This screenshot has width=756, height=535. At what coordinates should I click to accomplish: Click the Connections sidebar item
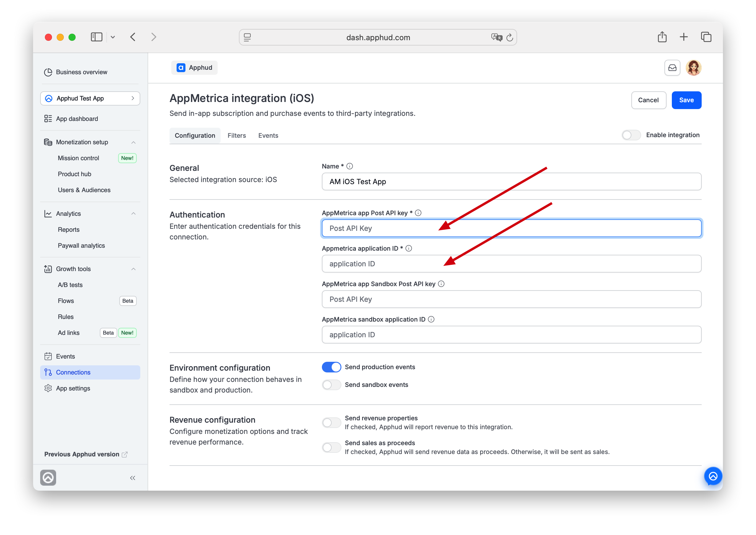pyautogui.click(x=90, y=372)
